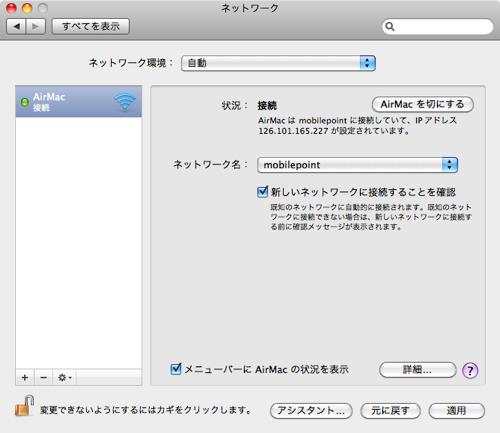Click the すべてを表示 button
Screen dimensions: 500x433
point(91,26)
